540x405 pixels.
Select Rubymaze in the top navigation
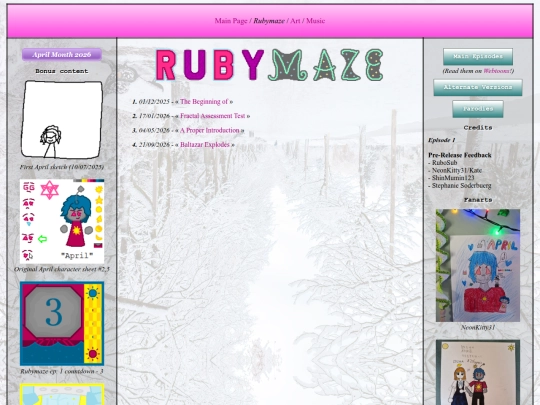[269, 21]
